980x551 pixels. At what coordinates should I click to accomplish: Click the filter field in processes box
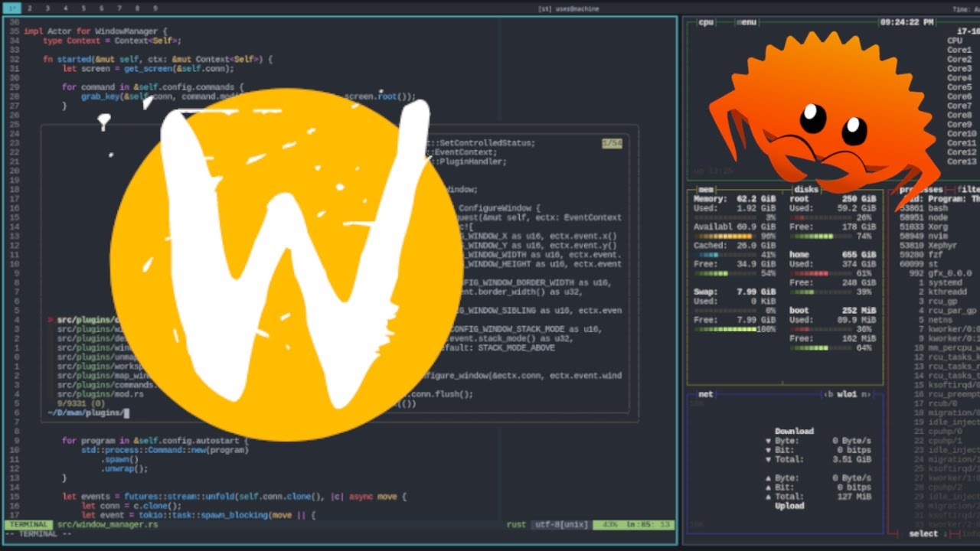pyautogui.click(x=967, y=189)
